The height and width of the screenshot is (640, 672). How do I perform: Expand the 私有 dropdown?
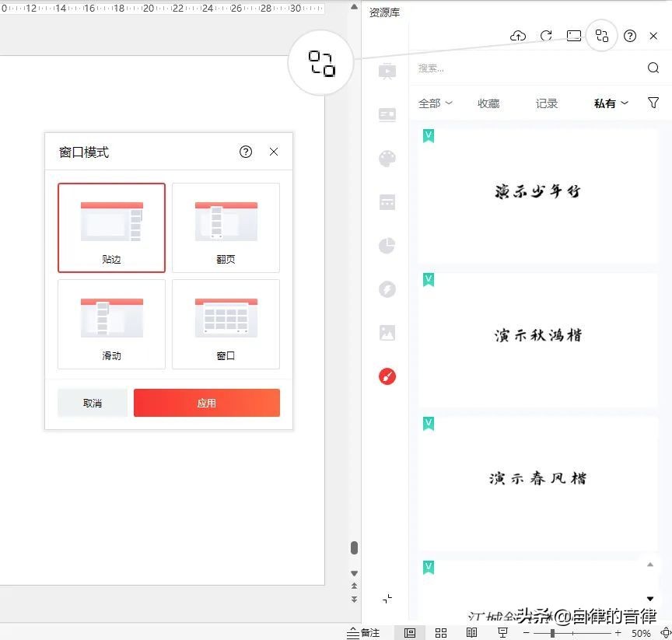click(x=611, y=103)
